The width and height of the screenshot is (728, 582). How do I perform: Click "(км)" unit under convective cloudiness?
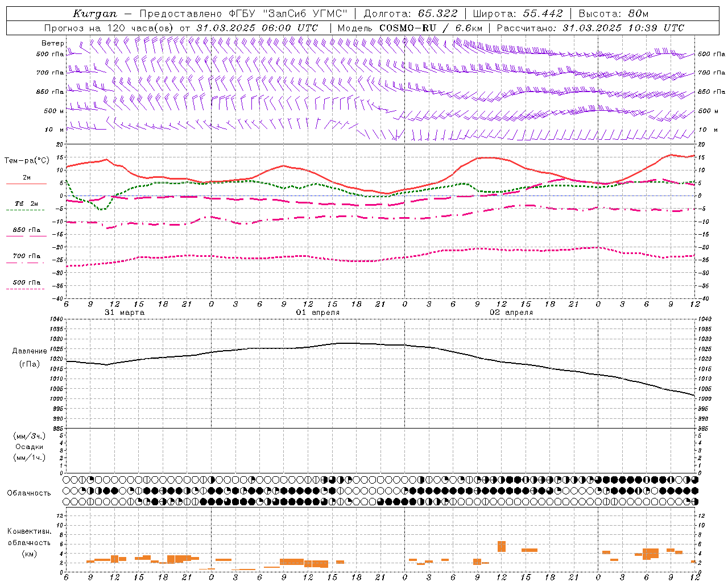pos(29,554)
